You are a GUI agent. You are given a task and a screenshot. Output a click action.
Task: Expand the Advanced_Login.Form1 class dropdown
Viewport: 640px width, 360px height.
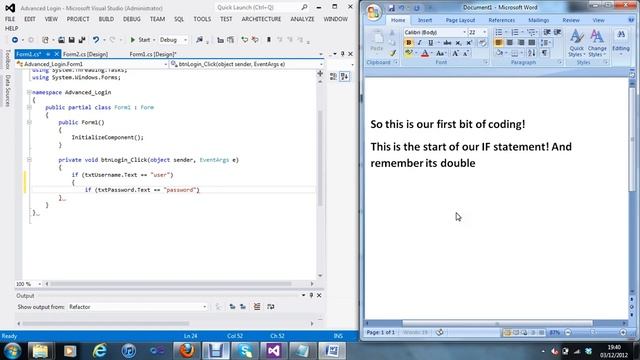tap(165, 64)
